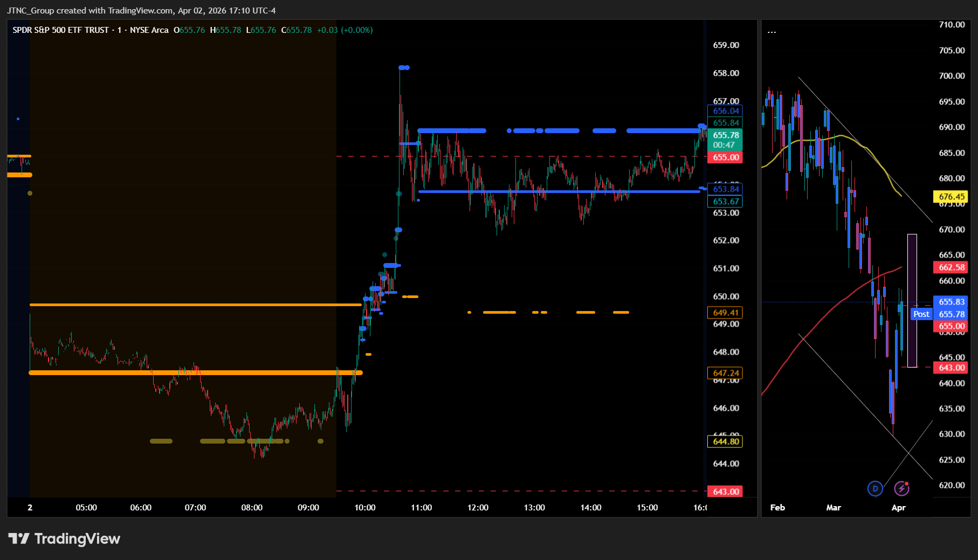Screen dimensions: 978x560
Task: Click the 646.00 price scale tick
Action: click(726, 408)
